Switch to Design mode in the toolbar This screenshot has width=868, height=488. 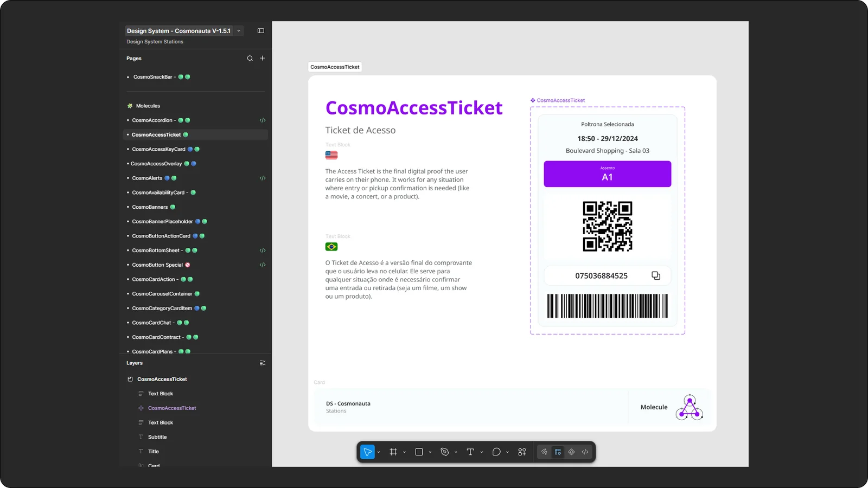click(x=558, y=452)
